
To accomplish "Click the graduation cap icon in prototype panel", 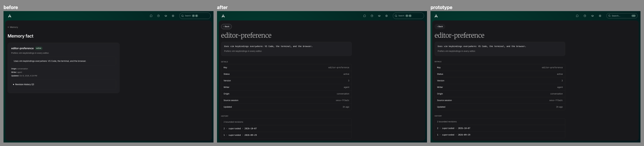I will pyautogui.click(x=592, y=16).
